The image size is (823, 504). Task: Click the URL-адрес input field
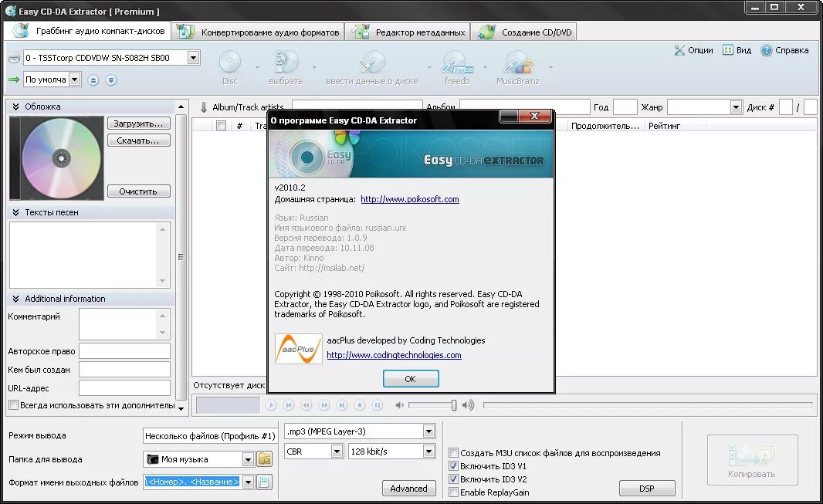(125, 388)
